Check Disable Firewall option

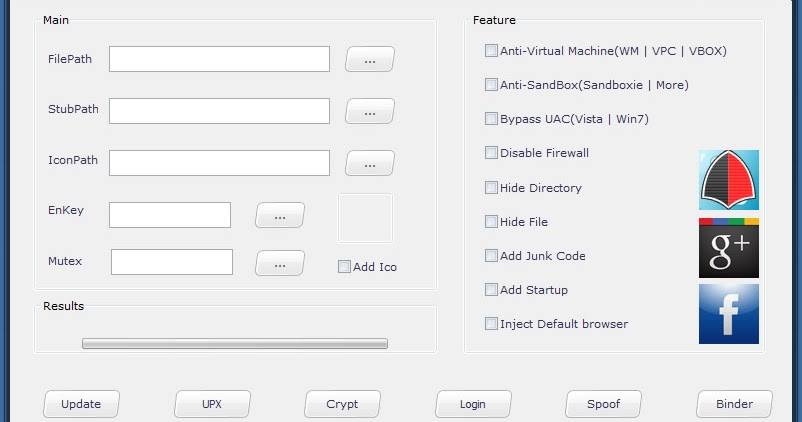(491, 152)
